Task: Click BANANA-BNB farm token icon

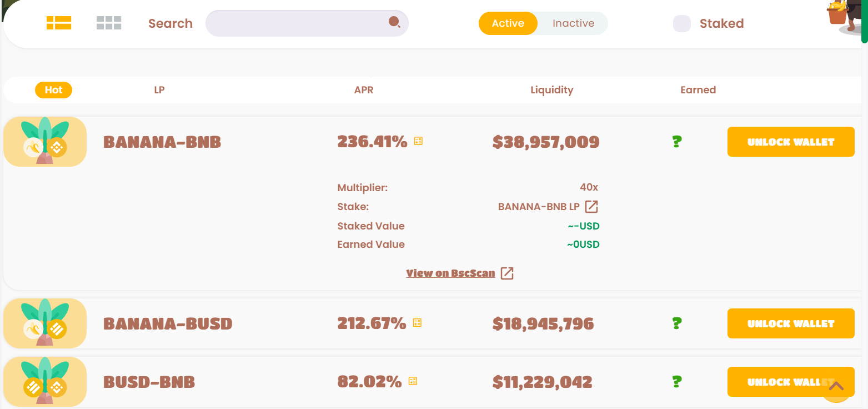Action: [45, 141]
